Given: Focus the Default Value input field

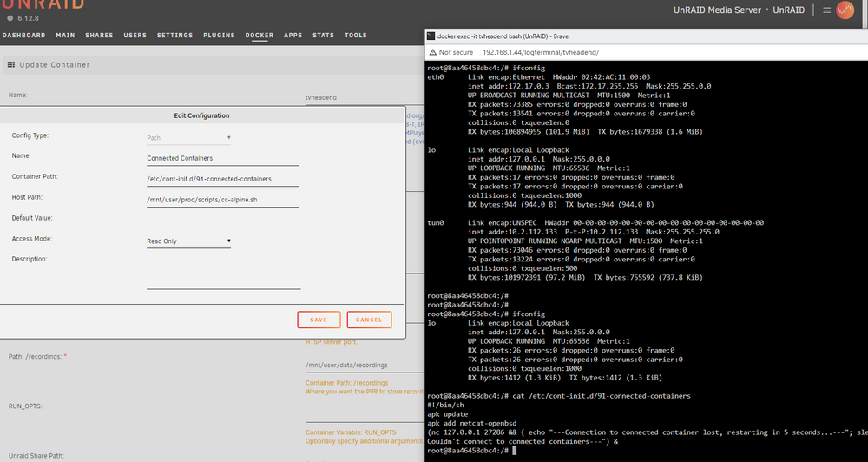Looking at the screenshot, I should tap(222, 221).
